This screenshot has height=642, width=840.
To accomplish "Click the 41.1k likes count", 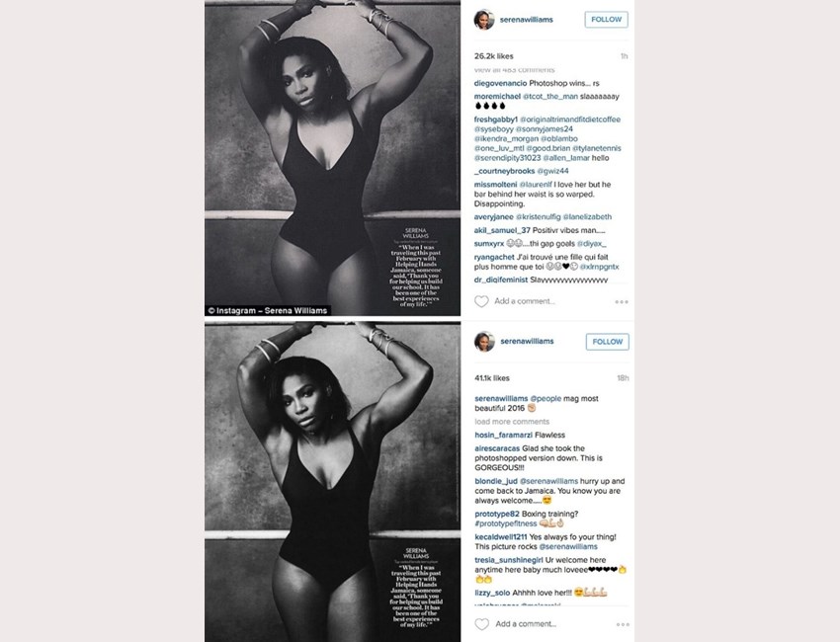I will click(x=492, y=378).
